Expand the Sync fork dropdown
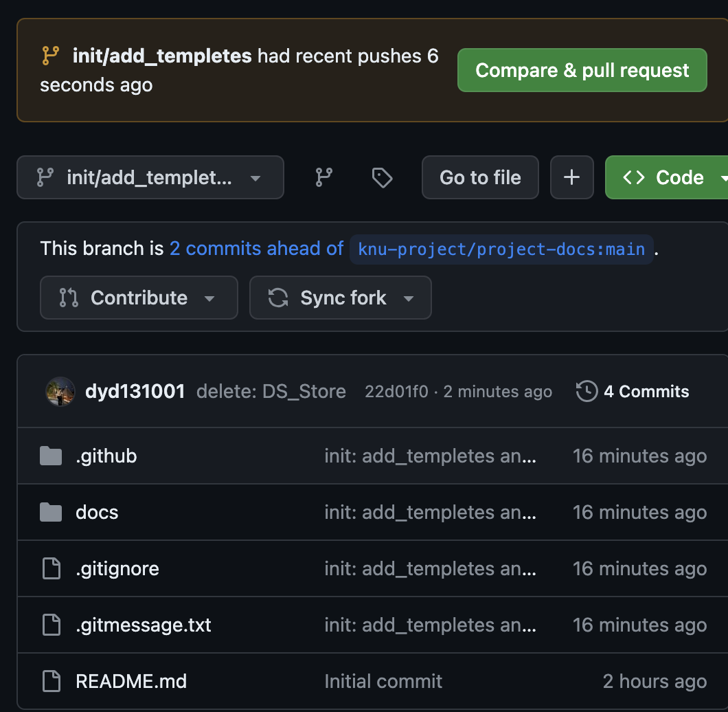This screenshot has width=728, height=712. coord(341,298)
